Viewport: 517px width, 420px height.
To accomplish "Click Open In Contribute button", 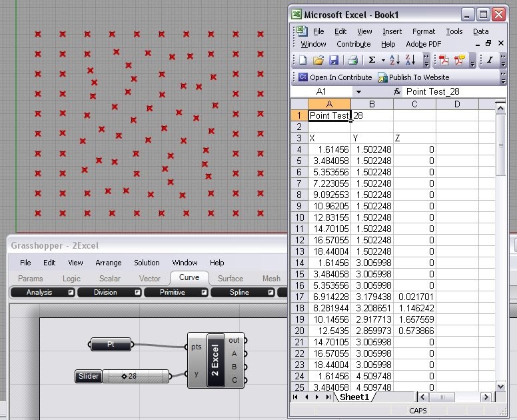I will tap(335, 77).
